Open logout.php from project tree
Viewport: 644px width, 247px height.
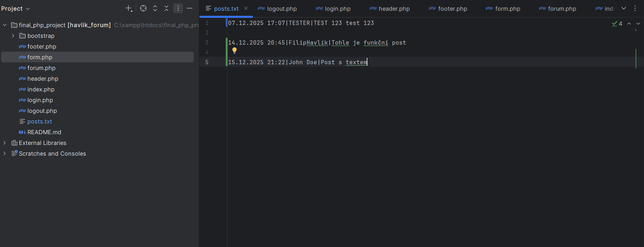click(x=42, y=111)
